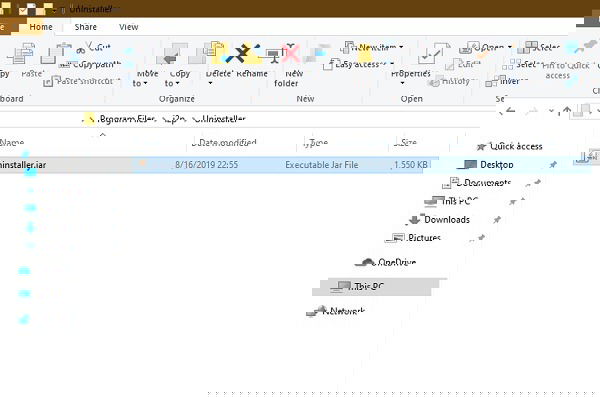Expand the arrow under Delete

pos(210,83)
